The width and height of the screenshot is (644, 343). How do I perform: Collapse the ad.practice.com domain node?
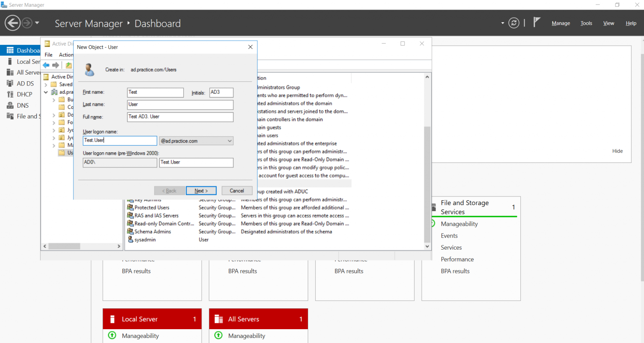pos(46,92)
